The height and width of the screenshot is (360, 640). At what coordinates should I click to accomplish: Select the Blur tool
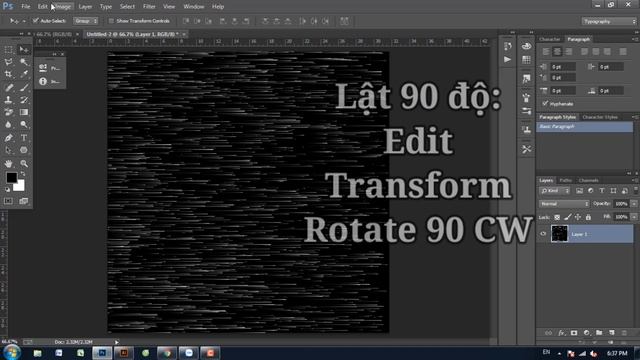click(8, 124)
